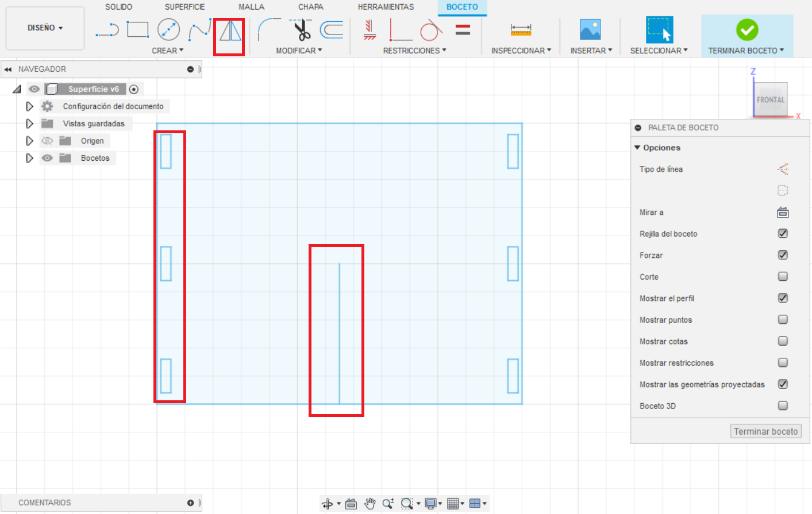The width and height of the screenshot is (812, 514).
Task: Select the Rectangle sketch tool
Action: click(x=138, y=29)
